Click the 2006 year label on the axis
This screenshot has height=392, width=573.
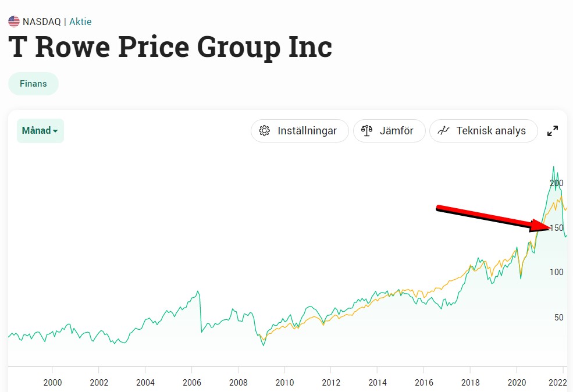(x=191, y=382)
